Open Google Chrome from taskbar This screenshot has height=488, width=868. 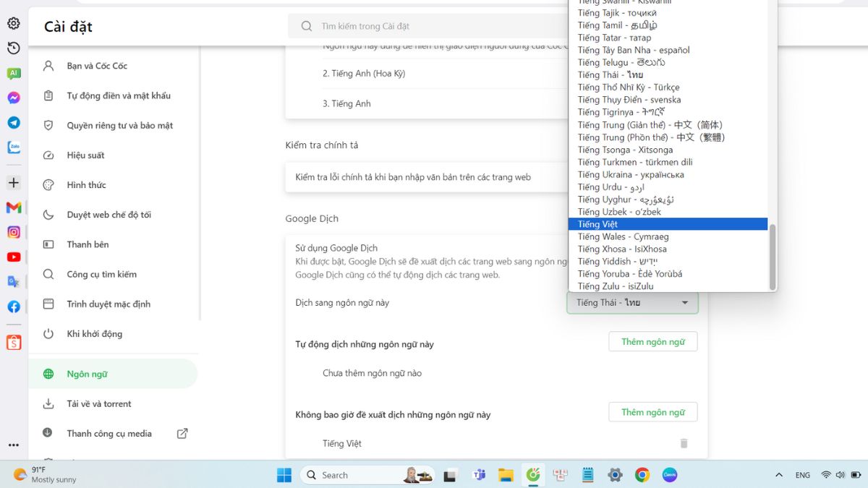point(642,475)
